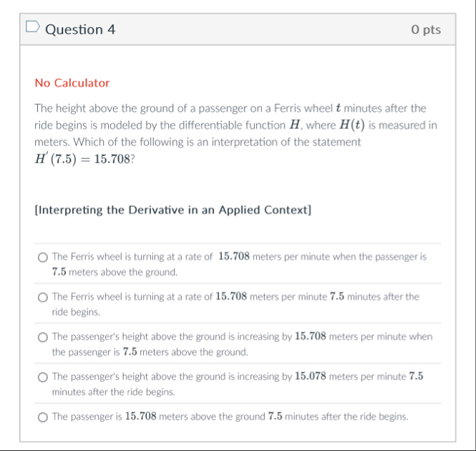Click the bold 7.5 value in the third answer
Screen dimensions: 476x451
coord(130,352)
